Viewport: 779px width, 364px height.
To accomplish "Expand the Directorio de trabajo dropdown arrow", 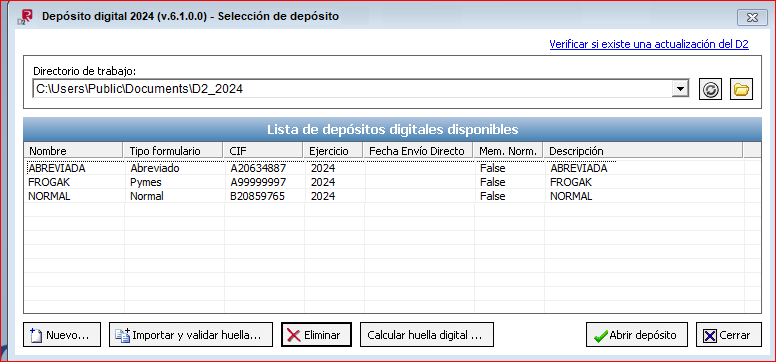I will [679, 89].
